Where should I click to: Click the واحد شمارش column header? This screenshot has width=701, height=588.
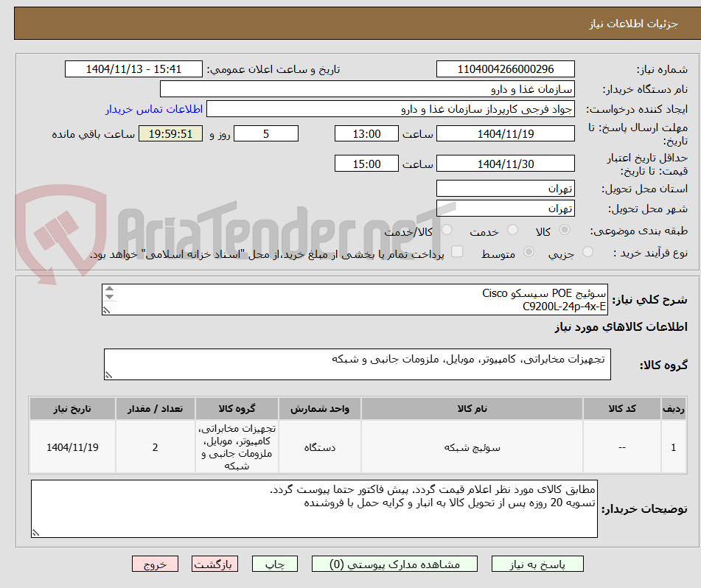click(320, 409)
